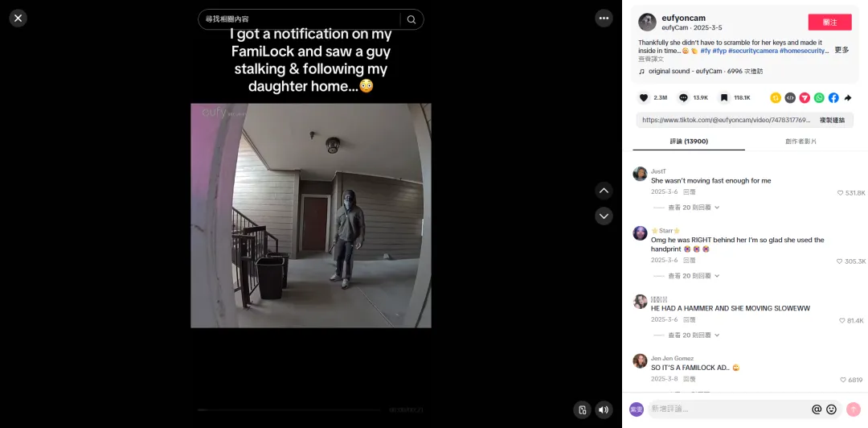Seek on the video progress bar

(x=289, y=409)
